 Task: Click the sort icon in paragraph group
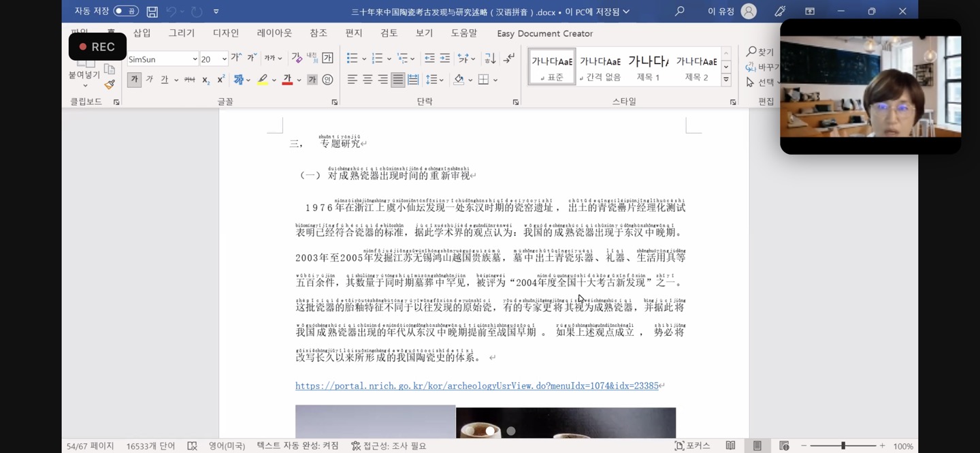click(490, 59)
